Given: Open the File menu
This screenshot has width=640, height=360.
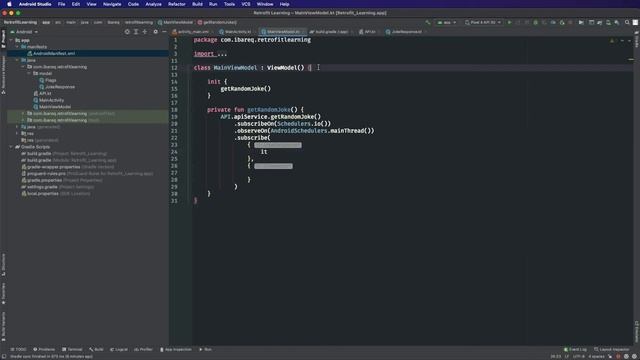Looking at the screenshot, I should click(61, 4).
